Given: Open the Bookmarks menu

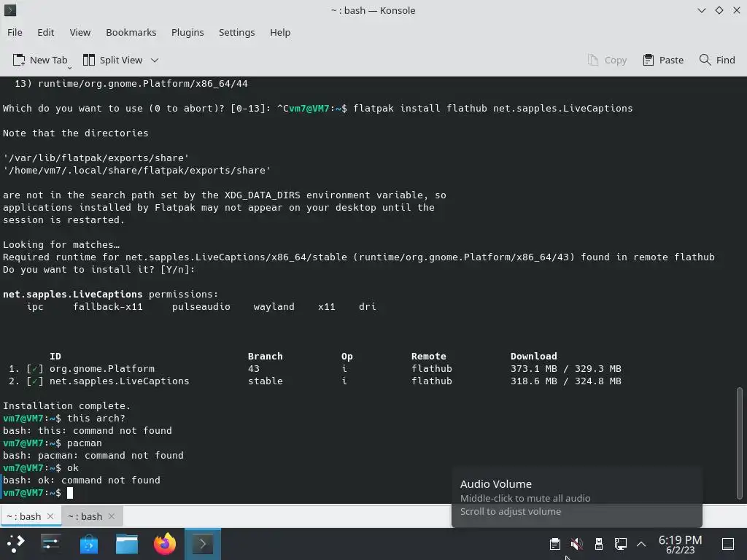Looking at the screenshot, I should tap(131, 32).
